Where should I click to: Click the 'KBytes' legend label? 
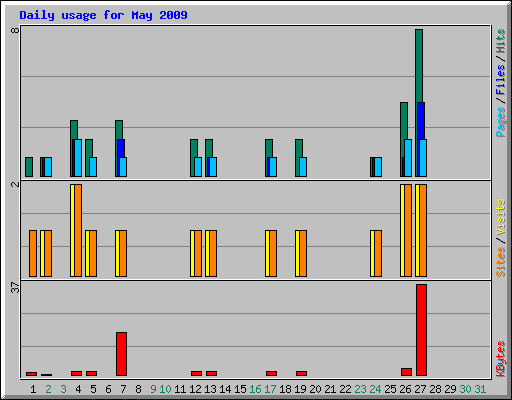[500, 359]
